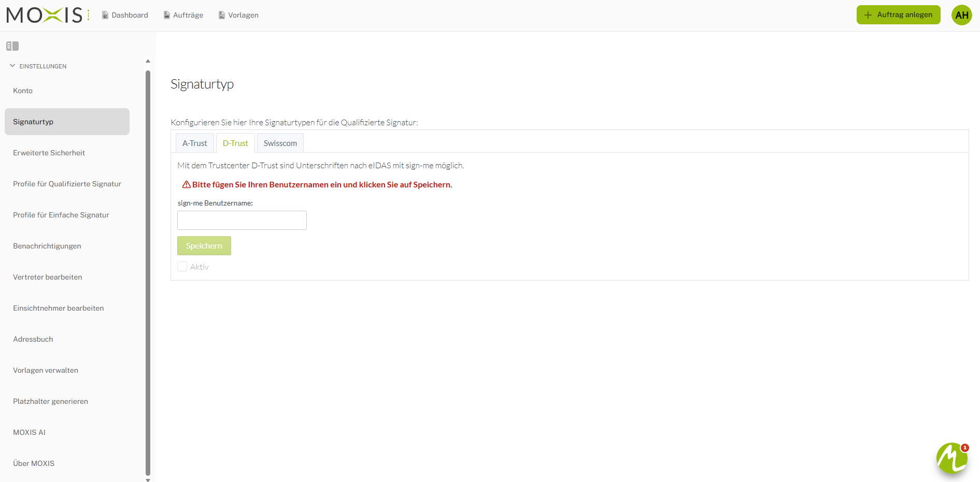Open Adressbuch in the sidebar
This screenshot has height=482, width=980.
(x=67, y=339)
